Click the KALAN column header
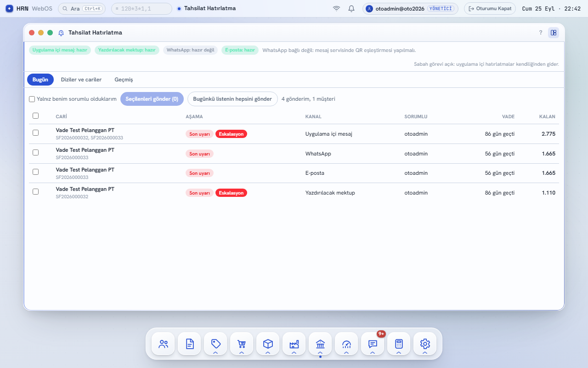This screenshot has width=588, height=368. tap(547, 116)
